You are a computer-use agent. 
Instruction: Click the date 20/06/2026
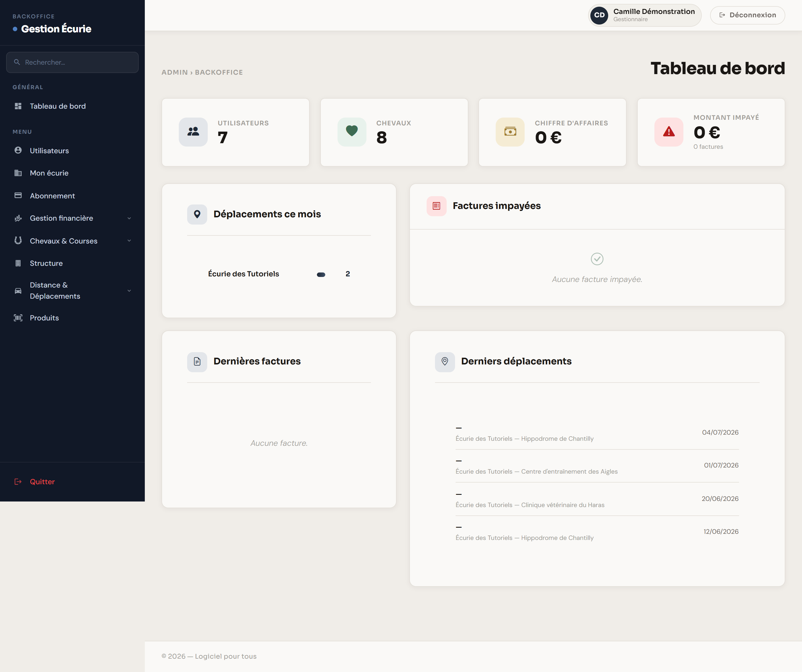pos(720,498)
